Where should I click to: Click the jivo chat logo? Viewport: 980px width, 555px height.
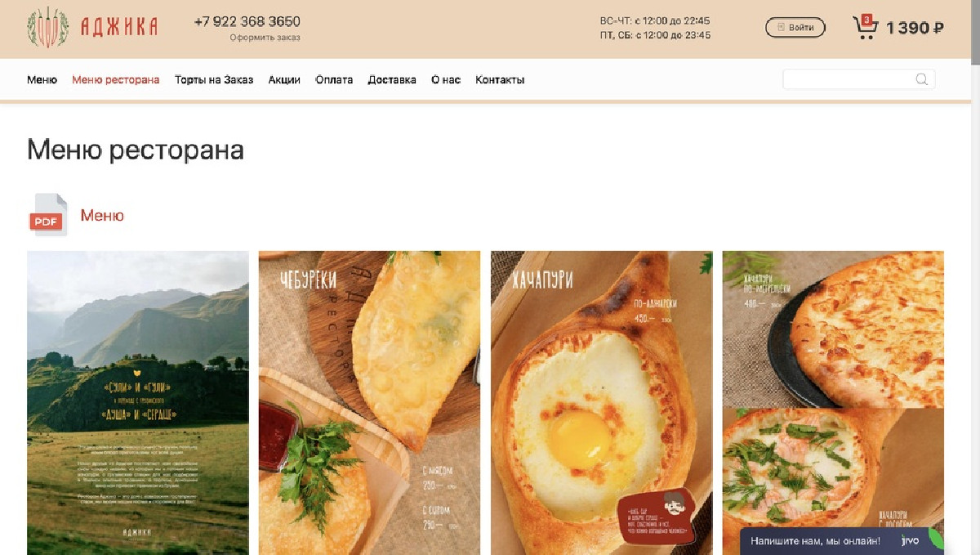(x=910, y=540)
